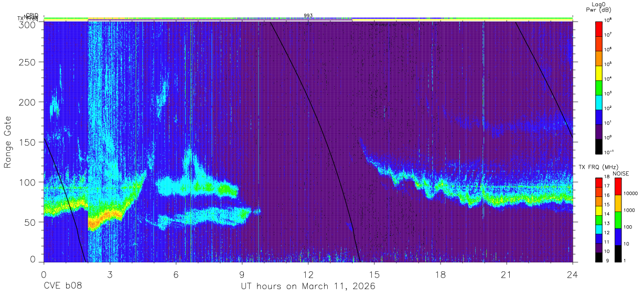Click the red 18 MHz swatch in TX FRQ colorbar
The height and width of the screenshot is (297, 644).
pyautogui.click(x=599, y=183)
